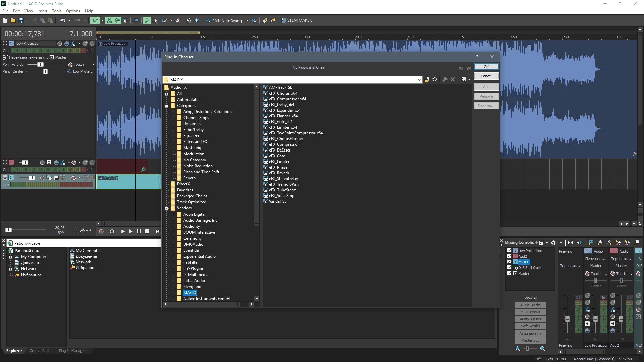The image size is (644, 362).
Task: Click the Low Protection track volume slider
Action: point(41,64)
